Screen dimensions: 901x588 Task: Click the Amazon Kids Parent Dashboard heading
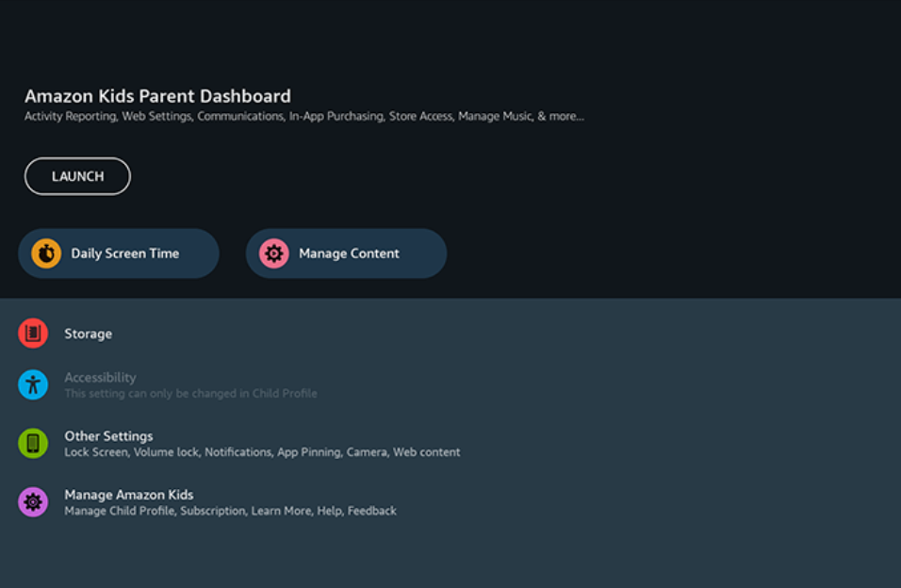[157, 96]
